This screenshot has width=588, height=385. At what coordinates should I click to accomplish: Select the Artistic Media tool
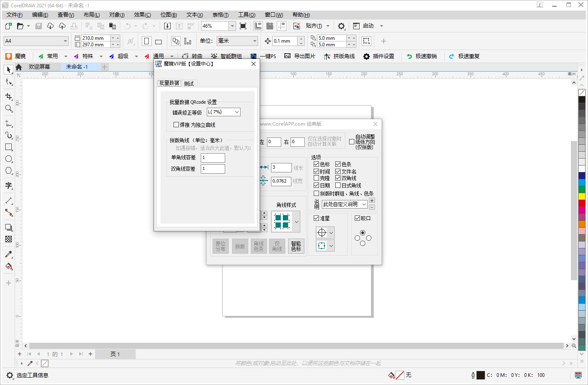[x=9, y=135]
